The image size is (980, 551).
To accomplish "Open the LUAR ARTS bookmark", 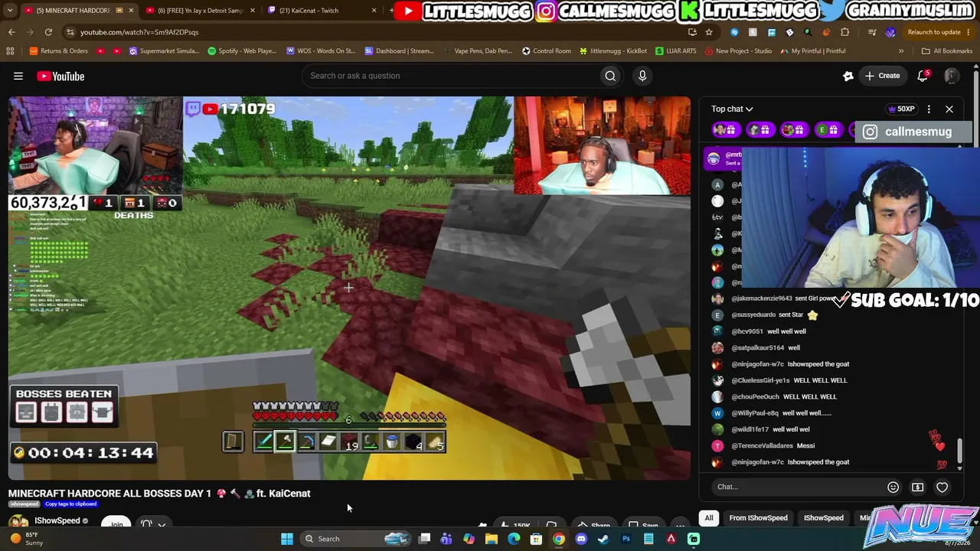I will 676,51.
